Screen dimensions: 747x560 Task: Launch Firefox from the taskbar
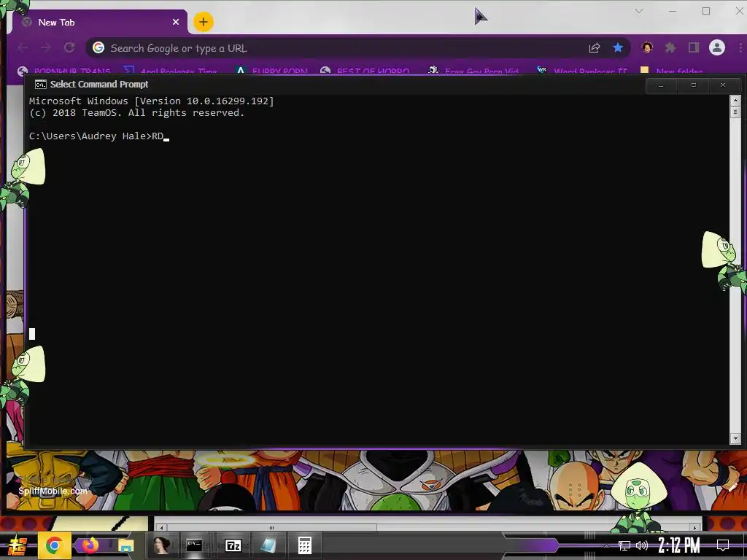[x=90, y=545]
